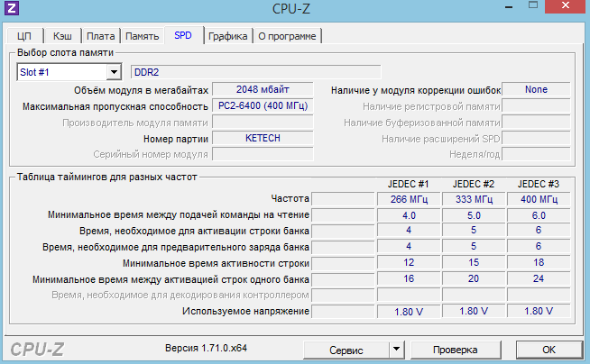This screenshot has height=364, width=590.
Task: Click the empty Производитель модуля памяти field
Action: pos(263,123)
